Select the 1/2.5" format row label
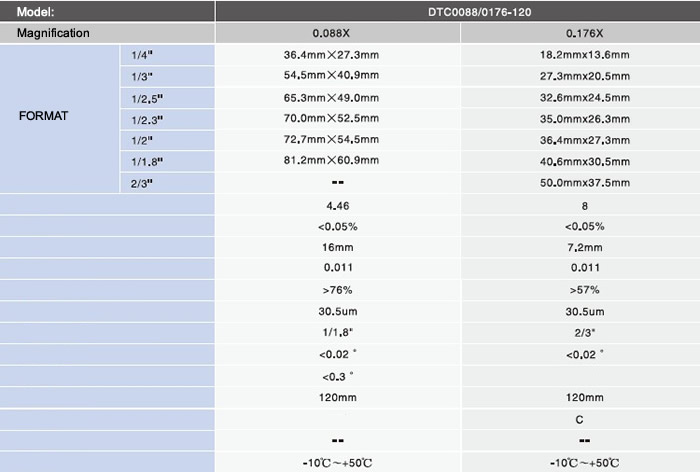This screenshot has width=700, height=472. (x=167, y=98)
